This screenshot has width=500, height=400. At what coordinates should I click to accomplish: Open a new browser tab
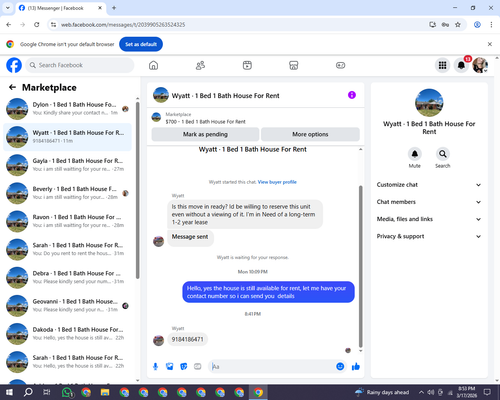[x=114, y=8]
